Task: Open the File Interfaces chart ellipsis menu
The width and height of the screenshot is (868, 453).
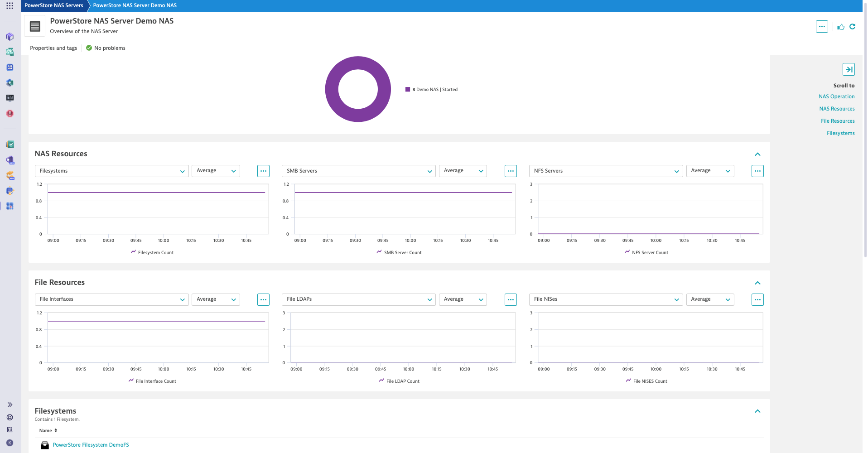Action: pyautogui.click(x=263, y=299)
